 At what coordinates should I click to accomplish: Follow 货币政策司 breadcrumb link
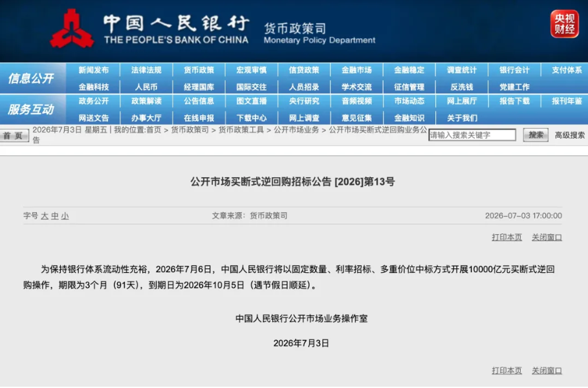[190, 130]
